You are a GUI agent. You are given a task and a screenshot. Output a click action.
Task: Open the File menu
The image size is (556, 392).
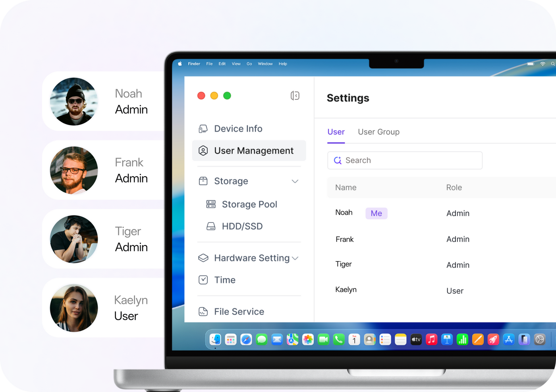209,63
